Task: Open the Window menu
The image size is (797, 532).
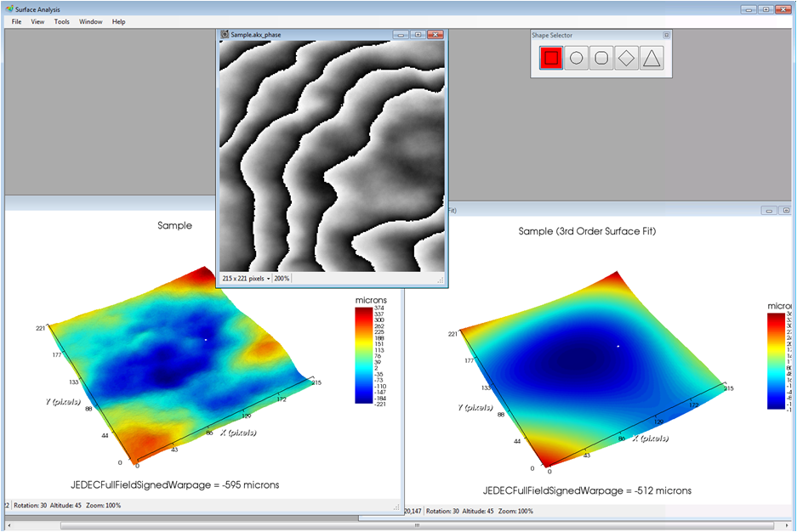Action: coord(90,21)
